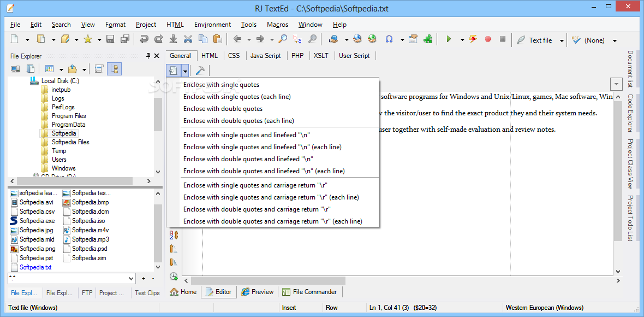Click the green puzzle piece icon
644x317 pixels.
[x=428, y=39]
